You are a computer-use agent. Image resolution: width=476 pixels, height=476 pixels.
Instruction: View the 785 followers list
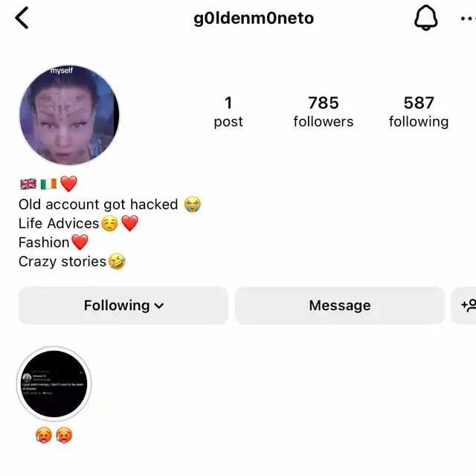324,112
